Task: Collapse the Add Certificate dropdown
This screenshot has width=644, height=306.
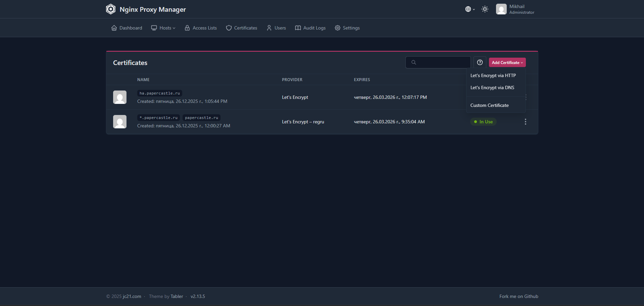Action: (x=507, y=62)
